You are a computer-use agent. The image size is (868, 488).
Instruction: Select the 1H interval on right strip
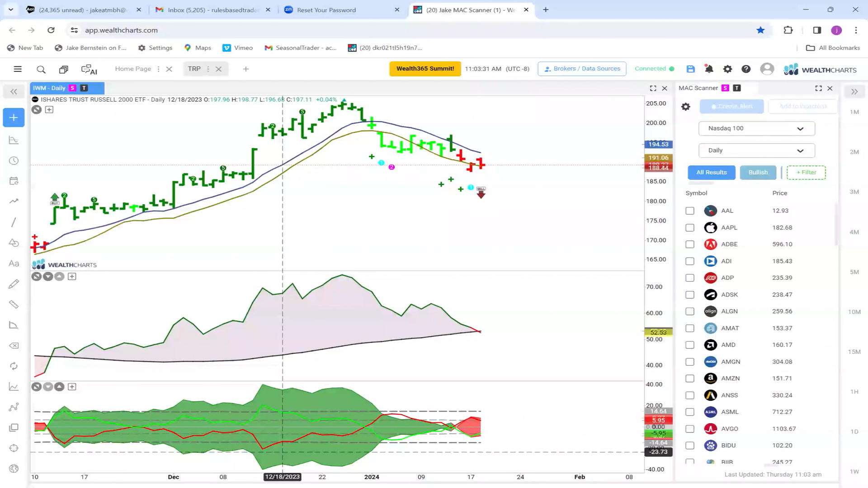point(854,392)
